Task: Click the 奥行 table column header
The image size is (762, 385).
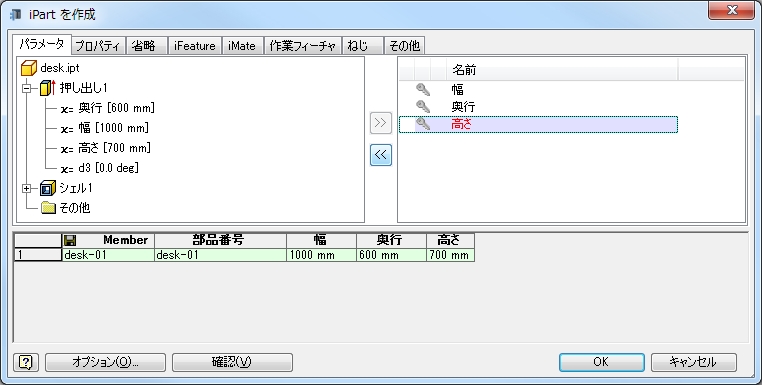Action: pyautogui.click(x=391, y=240)
